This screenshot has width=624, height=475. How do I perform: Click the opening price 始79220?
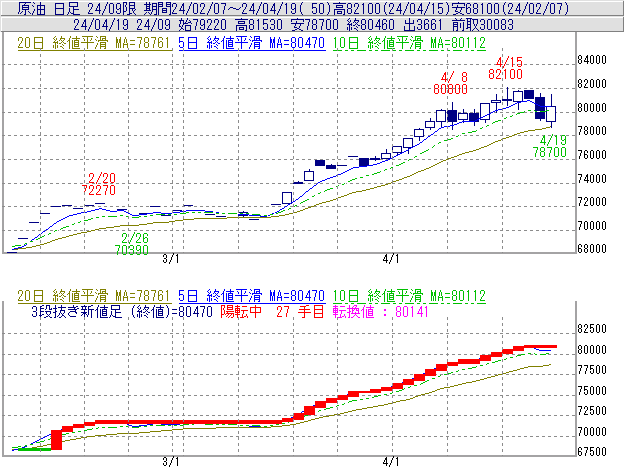(x=203, y=25)
